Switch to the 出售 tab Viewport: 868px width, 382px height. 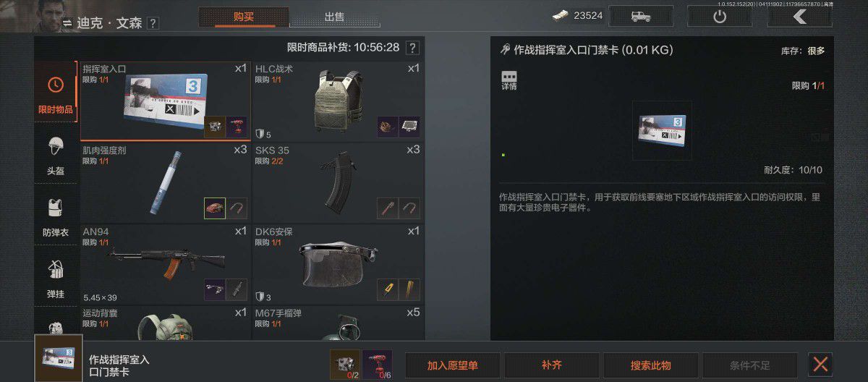[x=334, y=17]
